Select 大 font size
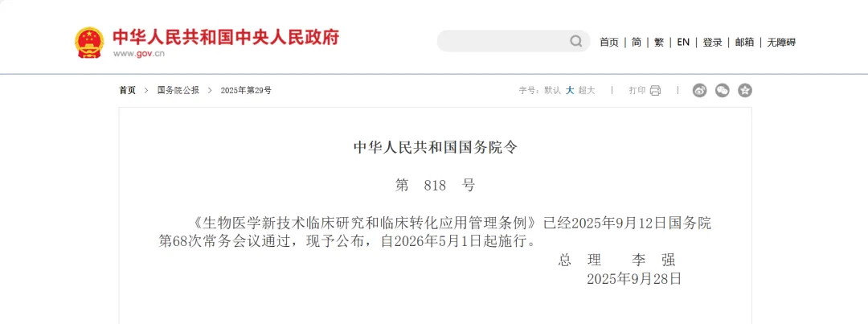Image resolution: width=868 pixels, height=324 pixels. tap(570, 90)
